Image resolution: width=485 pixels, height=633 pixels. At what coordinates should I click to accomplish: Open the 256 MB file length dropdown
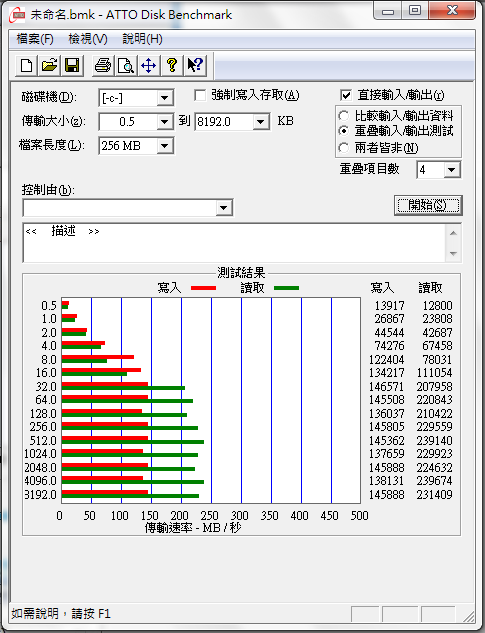(x=164, y=146)
